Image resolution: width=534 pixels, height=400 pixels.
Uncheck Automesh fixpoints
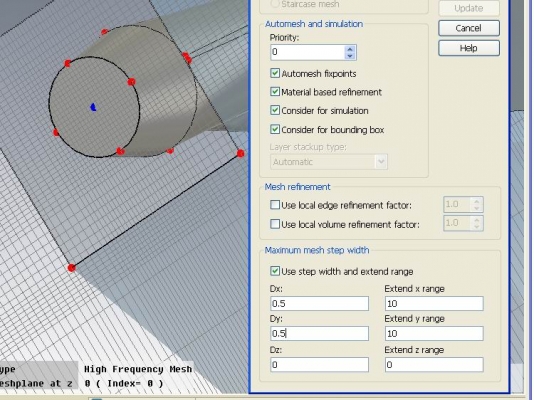[275, 73]
